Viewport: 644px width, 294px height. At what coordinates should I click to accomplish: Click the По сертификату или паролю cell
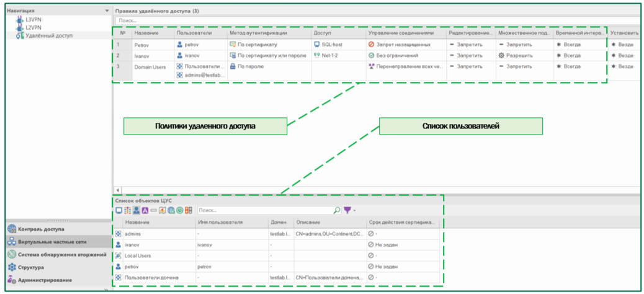point(269,55)
